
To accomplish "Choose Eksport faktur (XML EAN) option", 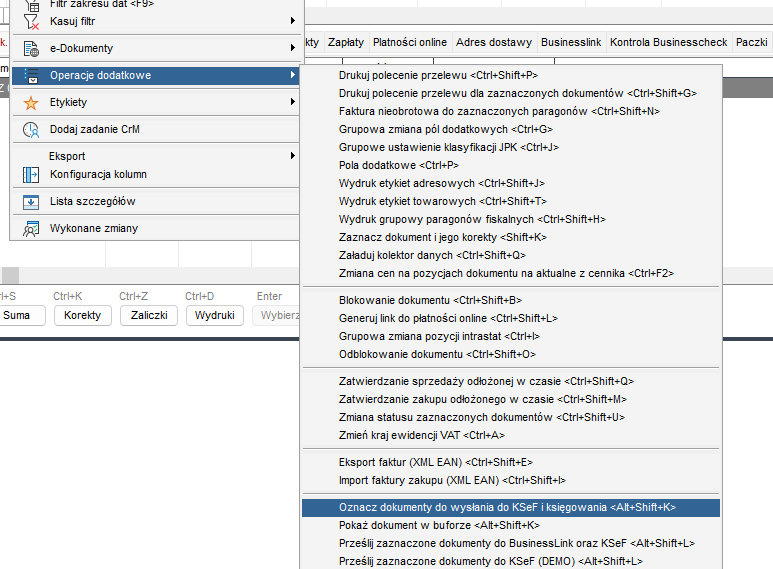I will (436, 462).
